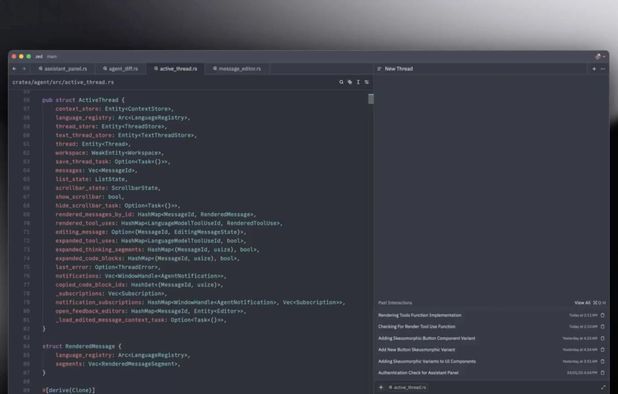Click the rightmost icon in the editor toolbar
The width and height of the screenshot is (618, 394).
click(x=367, y=82)
